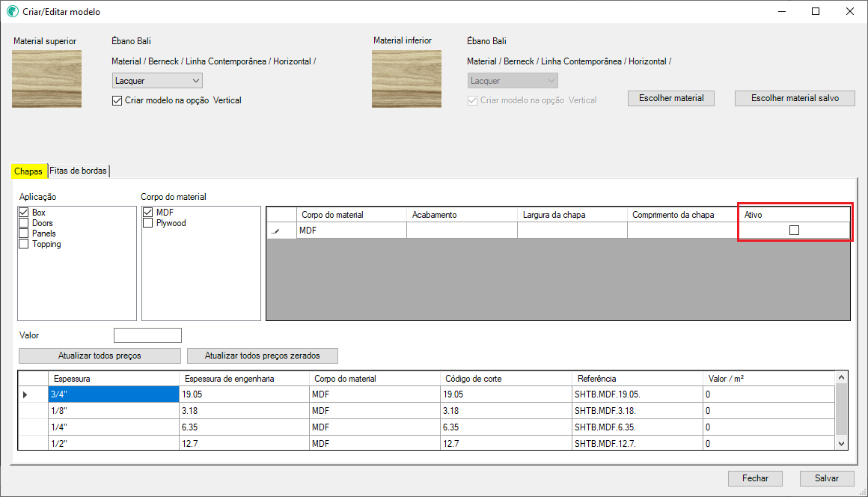Viewport: 868px width, 497px height.
Task: Maximize the Criar/Editar modelo window
Action: (x=816, y=12)
